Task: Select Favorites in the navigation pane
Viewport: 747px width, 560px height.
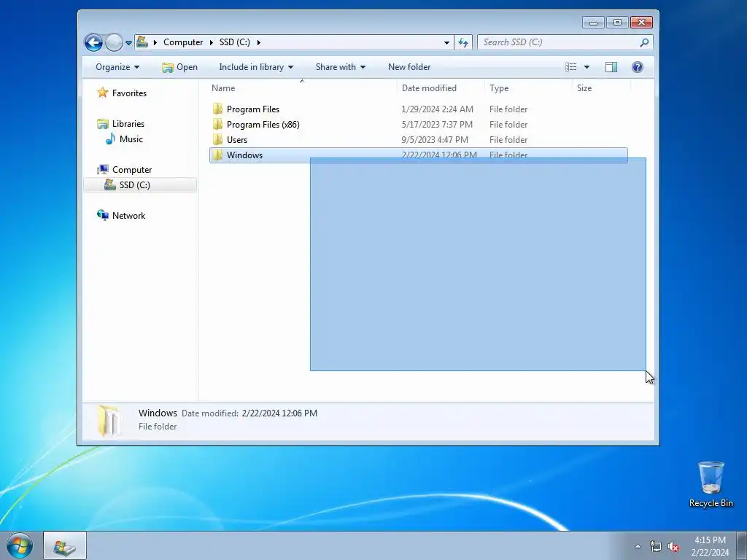Action: 129,93
